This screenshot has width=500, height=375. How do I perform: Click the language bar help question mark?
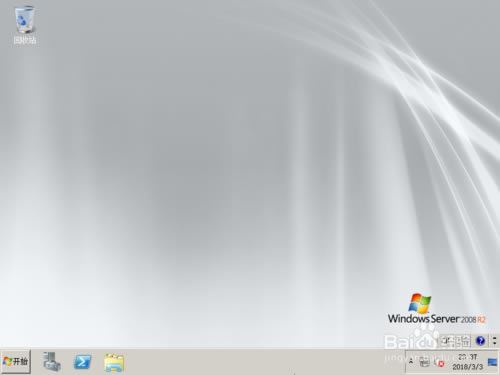point(480,341)
